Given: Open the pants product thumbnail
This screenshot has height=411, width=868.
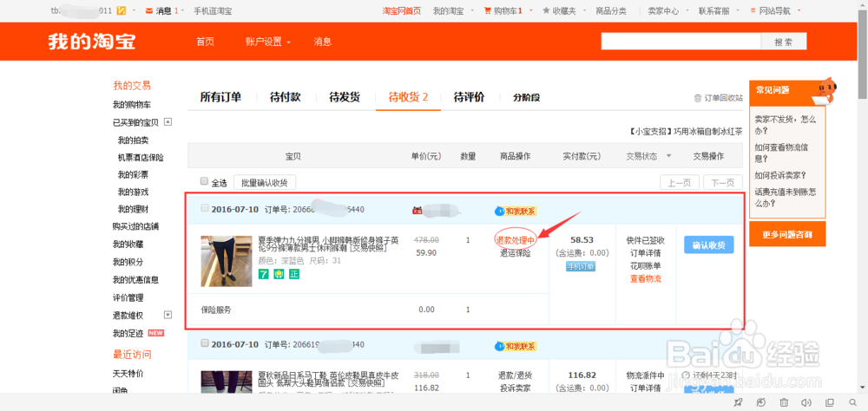Looking at the screenshot, I should pyautogui.click(x=226, y=261).
